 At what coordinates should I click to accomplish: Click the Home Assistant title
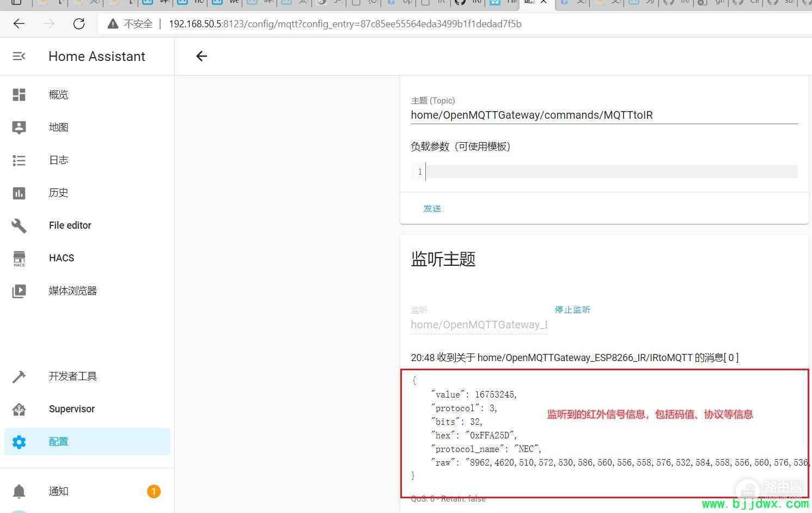(97, 56)
